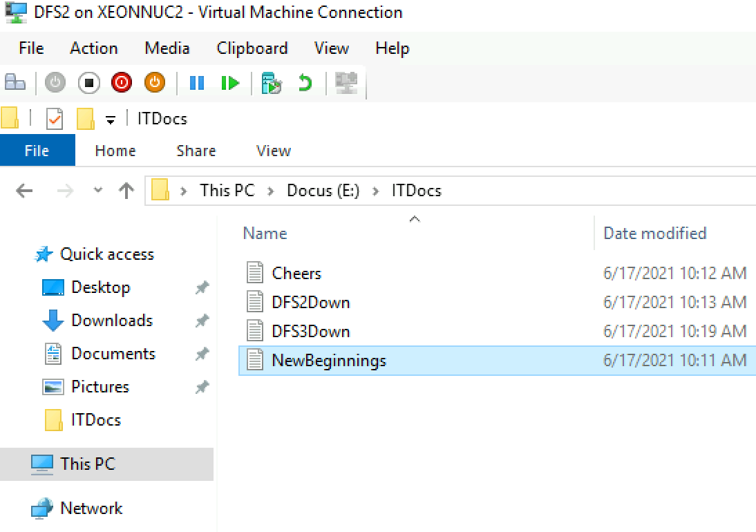Open ITDocs in Quick access
The image size is (756, 532).
(x=96, y=420)
